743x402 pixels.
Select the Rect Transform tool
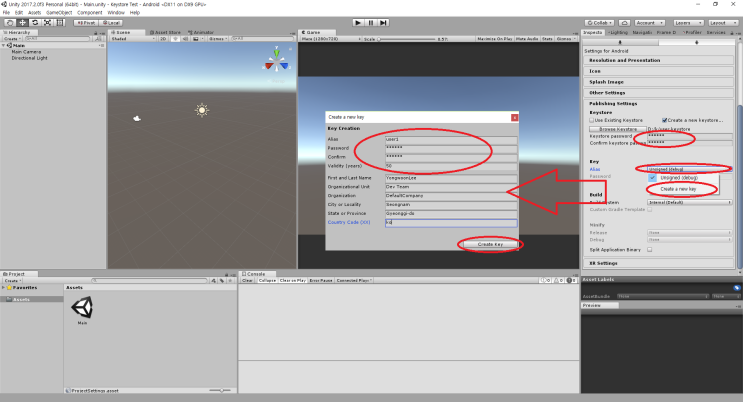tap(56, 21)
